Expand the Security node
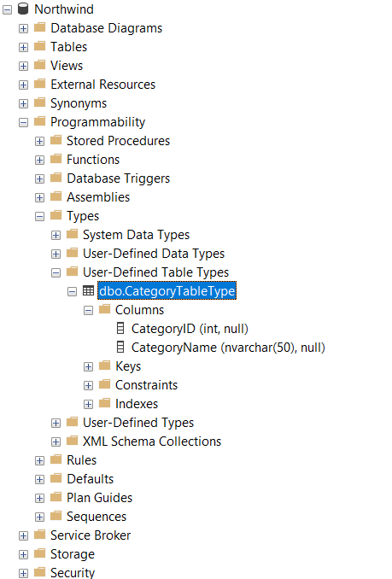This screenshot has height=579, width=392. click(x=23, y=574)
